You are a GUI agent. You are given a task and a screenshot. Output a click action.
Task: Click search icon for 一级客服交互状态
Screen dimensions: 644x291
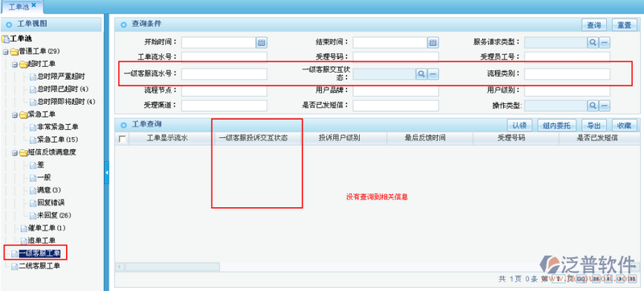tap(421, 74)
